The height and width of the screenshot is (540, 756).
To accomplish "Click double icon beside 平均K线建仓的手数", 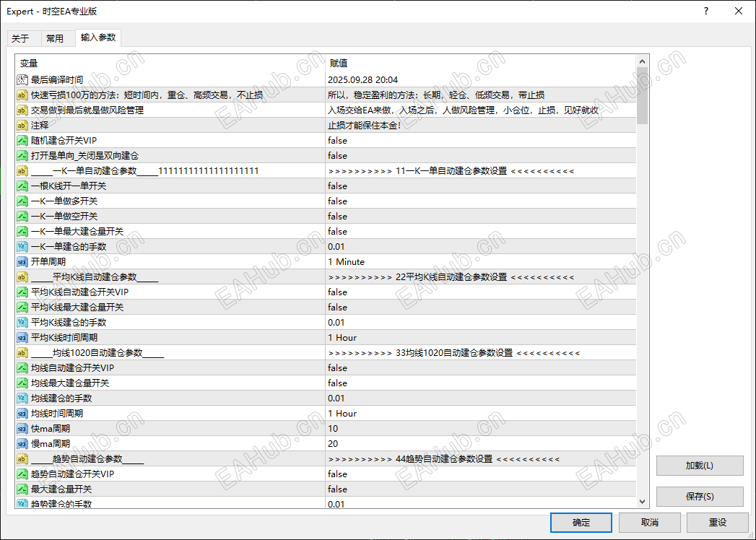I will 22,323.
